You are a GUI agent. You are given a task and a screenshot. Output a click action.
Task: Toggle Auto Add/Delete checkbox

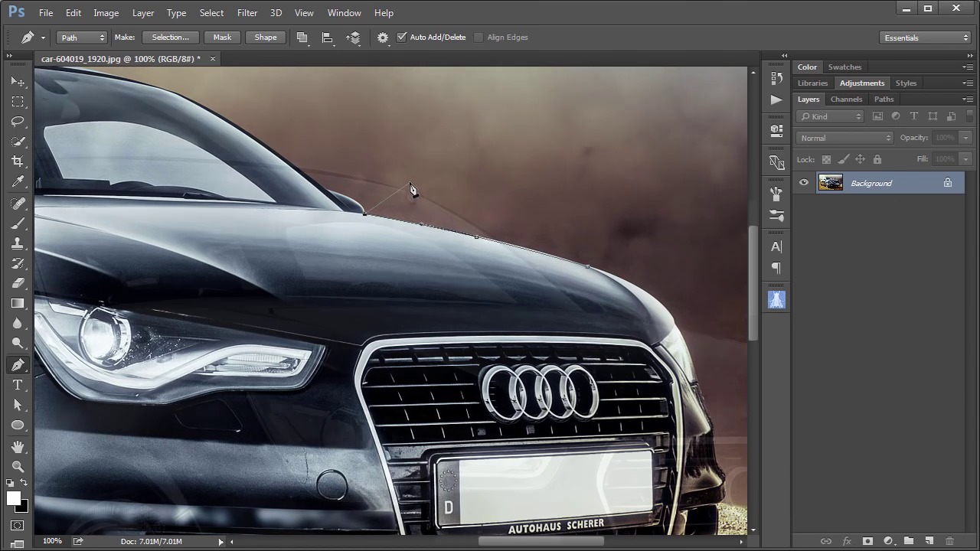click(x=402, y=37)
